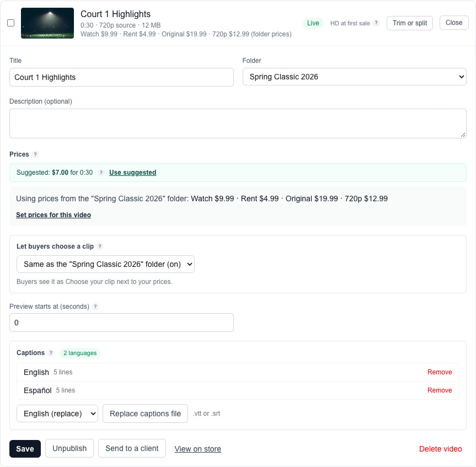Follow the View on store link

pos(197,449)
